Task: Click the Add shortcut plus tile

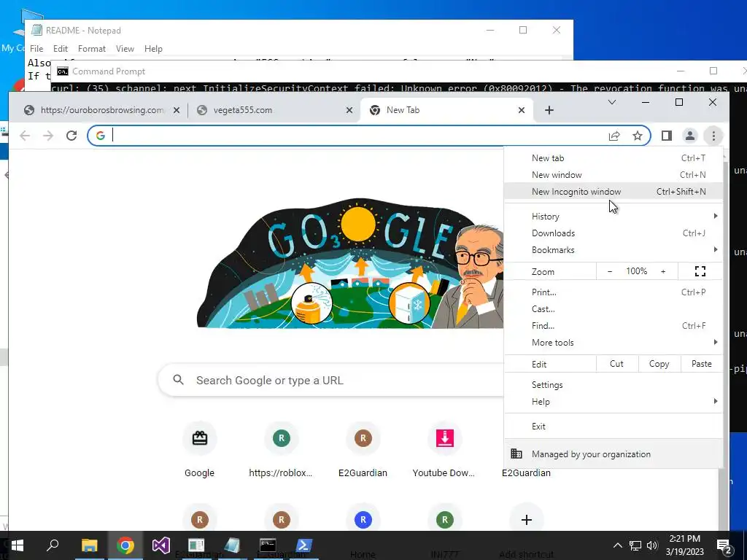Action: 527,520
